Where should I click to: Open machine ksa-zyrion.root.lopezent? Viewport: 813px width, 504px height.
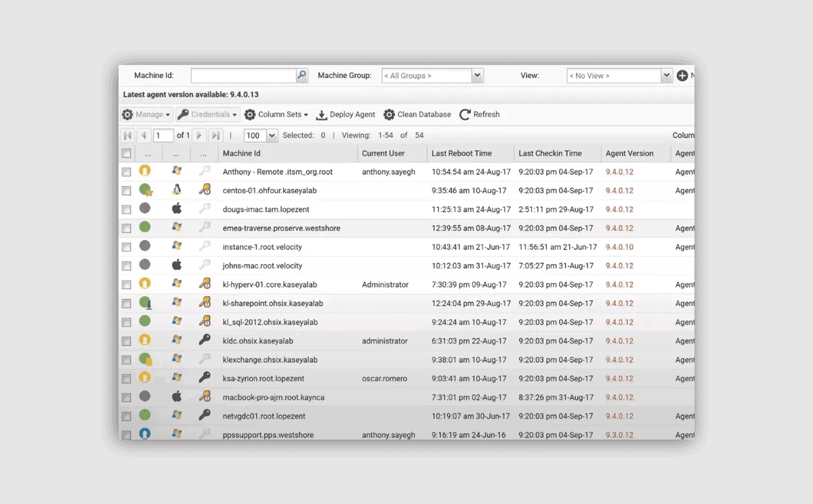click(265, 379)
